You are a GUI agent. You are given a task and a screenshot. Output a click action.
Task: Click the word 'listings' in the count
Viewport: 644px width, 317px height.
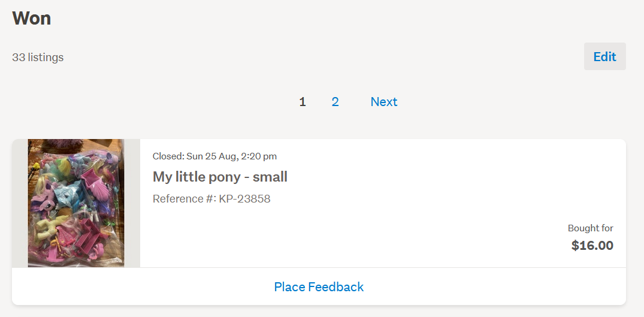46,58
